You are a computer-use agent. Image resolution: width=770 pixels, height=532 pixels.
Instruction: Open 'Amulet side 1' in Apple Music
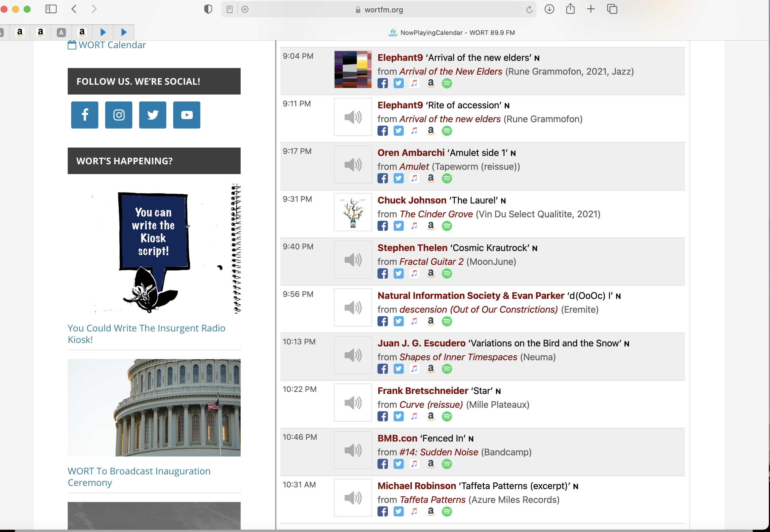point(414,179)
